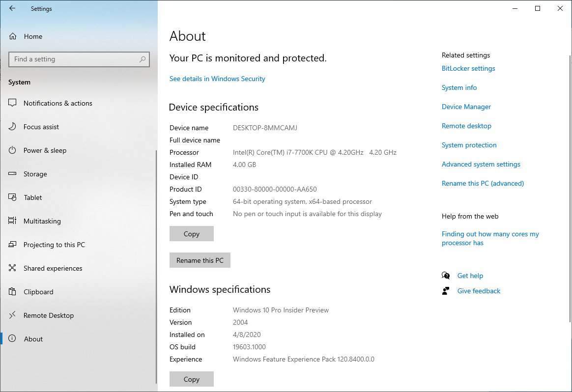The width and height of the screenshot is (572, 392).
Task: Click device name DESKTOP-8MMCAMJ
Action: (x=265, y=128)
